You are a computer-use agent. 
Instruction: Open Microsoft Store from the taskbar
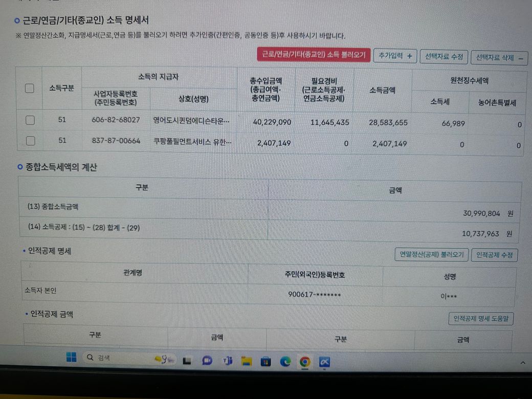[x=265, y=362]
